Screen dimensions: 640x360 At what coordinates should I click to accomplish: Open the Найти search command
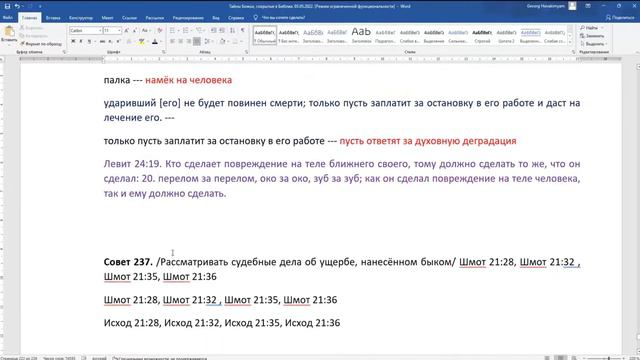tap(590, 28)
